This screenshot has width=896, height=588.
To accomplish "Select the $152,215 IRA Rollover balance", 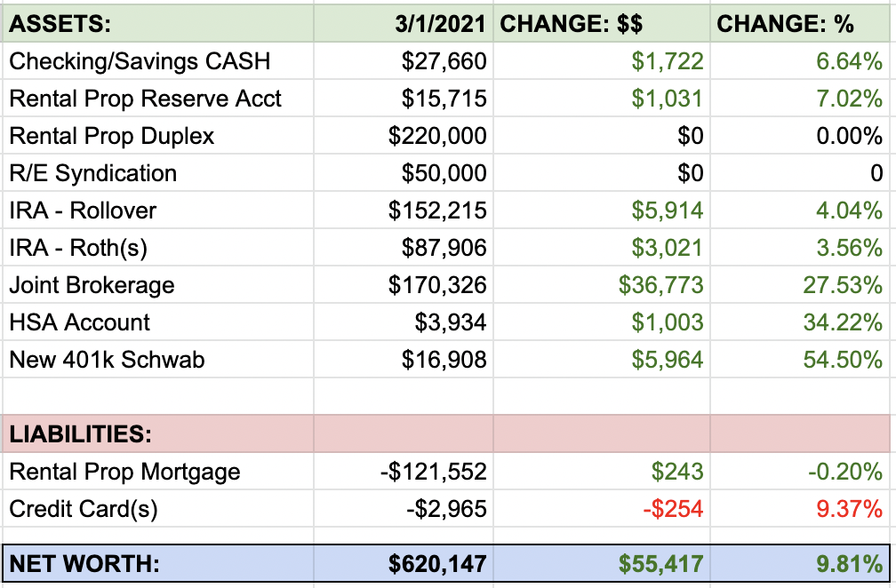I will [x=437, y=211].
